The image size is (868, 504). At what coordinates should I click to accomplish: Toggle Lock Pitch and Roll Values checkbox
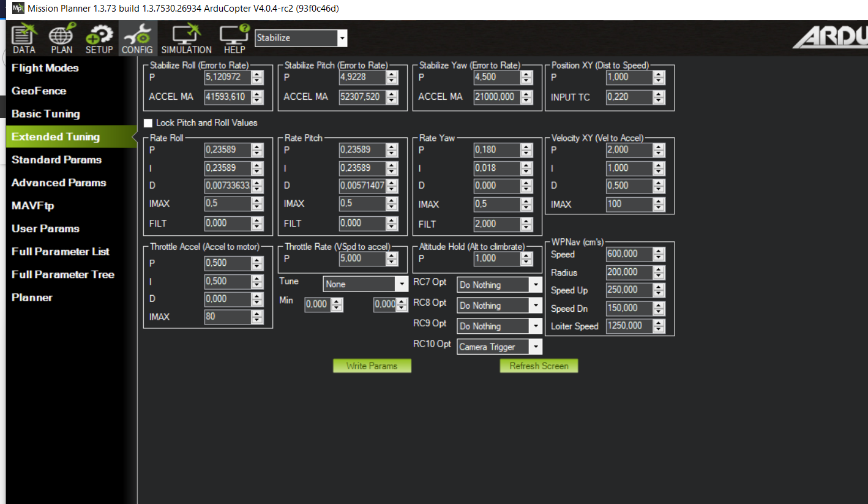coord(148,123)
